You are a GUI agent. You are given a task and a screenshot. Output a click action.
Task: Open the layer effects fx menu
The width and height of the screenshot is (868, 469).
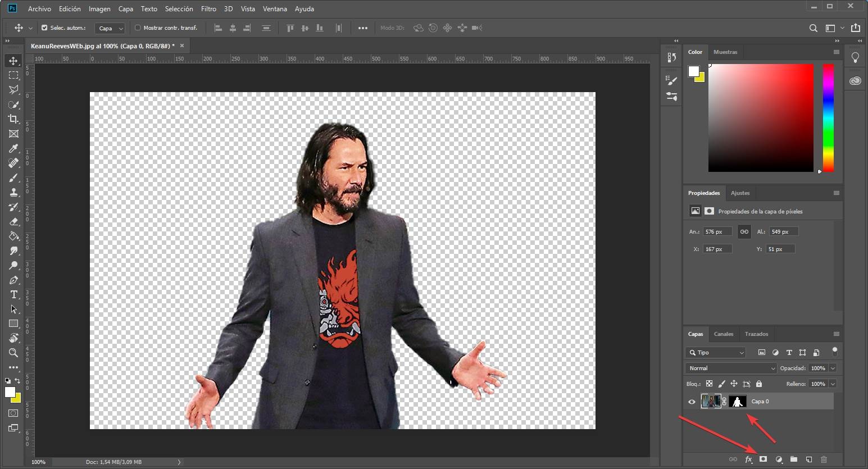(748, 459)
